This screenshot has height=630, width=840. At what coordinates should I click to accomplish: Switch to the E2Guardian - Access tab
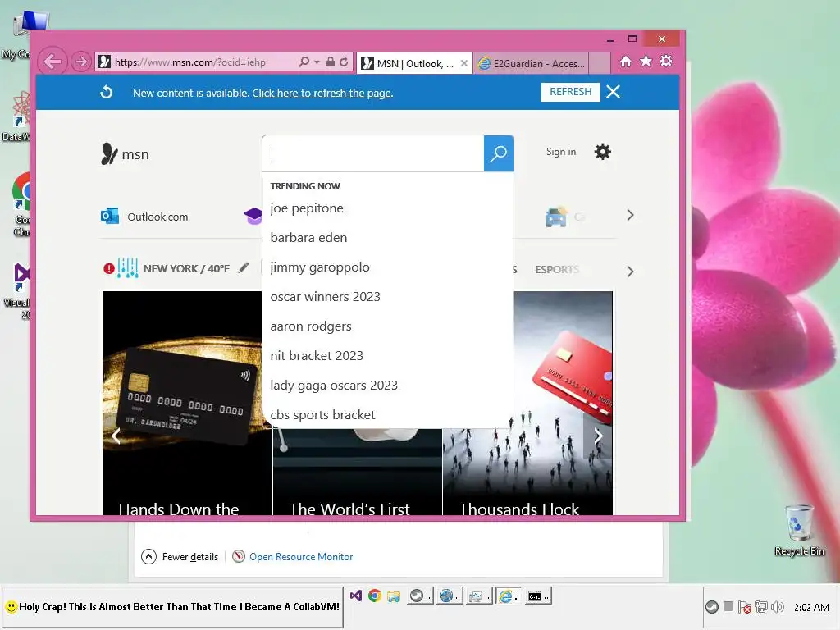[531, 63]
